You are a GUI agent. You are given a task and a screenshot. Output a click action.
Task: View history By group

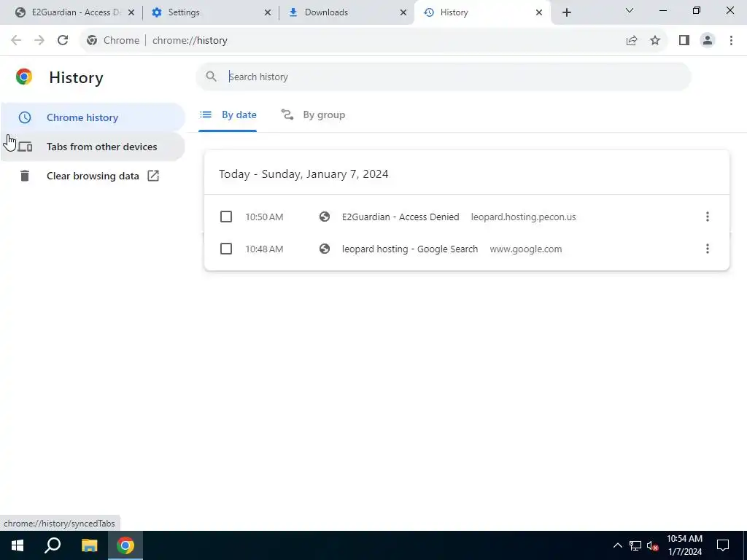[x=313, y=114]
